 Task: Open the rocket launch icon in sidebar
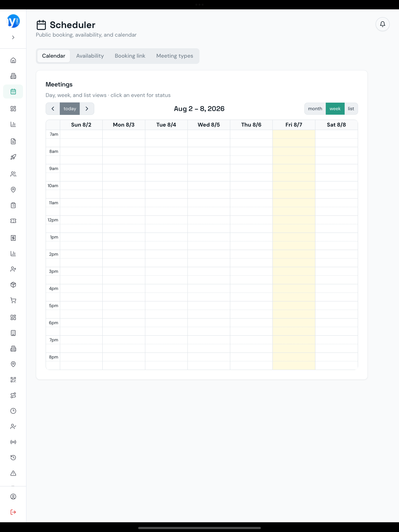(x=13, y=157)
